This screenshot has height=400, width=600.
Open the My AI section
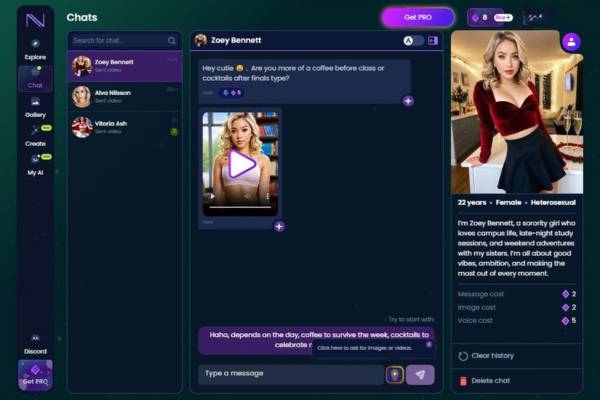tap(35, 165)
